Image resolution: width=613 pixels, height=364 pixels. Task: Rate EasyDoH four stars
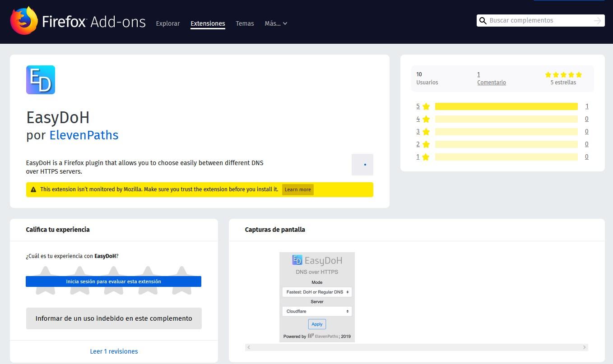148,281
